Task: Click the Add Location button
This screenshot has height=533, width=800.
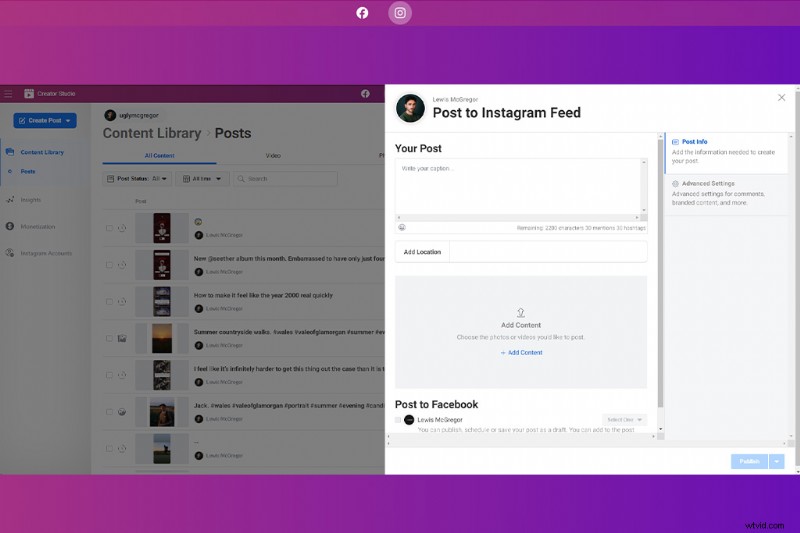Action: pyautogui.click(x=422, y=252)
